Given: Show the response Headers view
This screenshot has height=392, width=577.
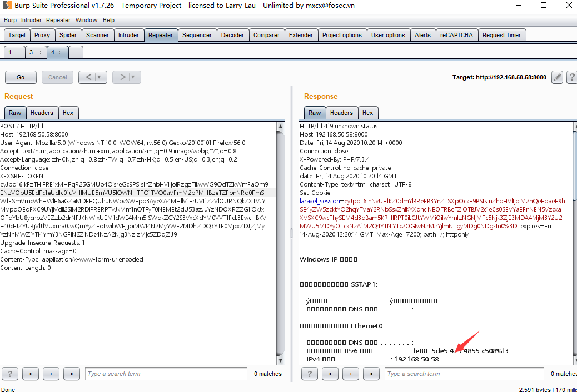Looking at the screenshot, I should [341, 113].
